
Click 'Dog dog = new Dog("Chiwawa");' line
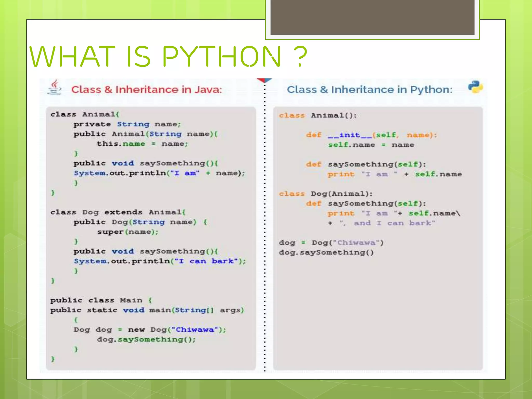click(150, 330)
